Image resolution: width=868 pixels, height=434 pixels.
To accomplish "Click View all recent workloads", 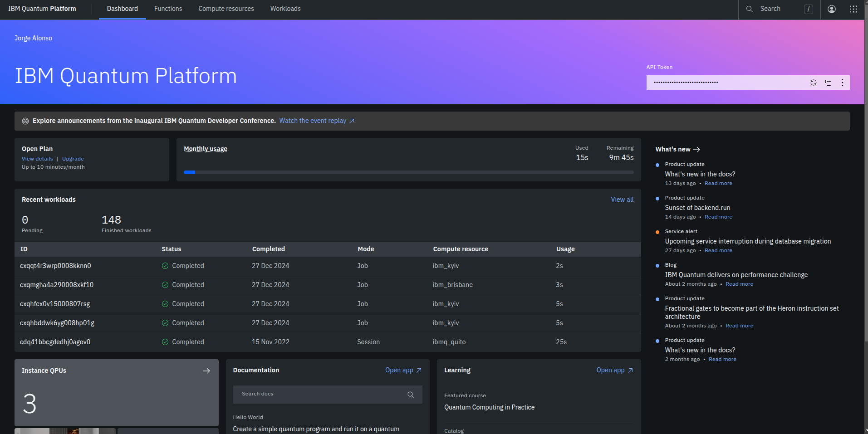I will coord(622,200).
